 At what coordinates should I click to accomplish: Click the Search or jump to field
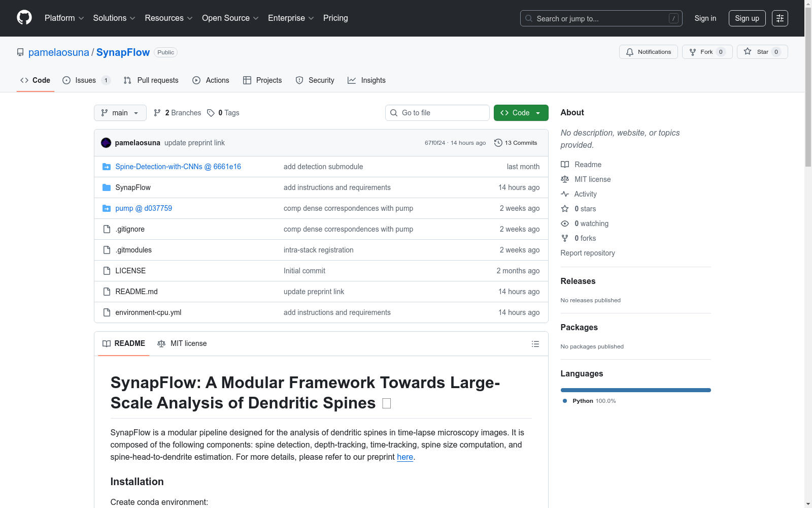coord(601,18)
